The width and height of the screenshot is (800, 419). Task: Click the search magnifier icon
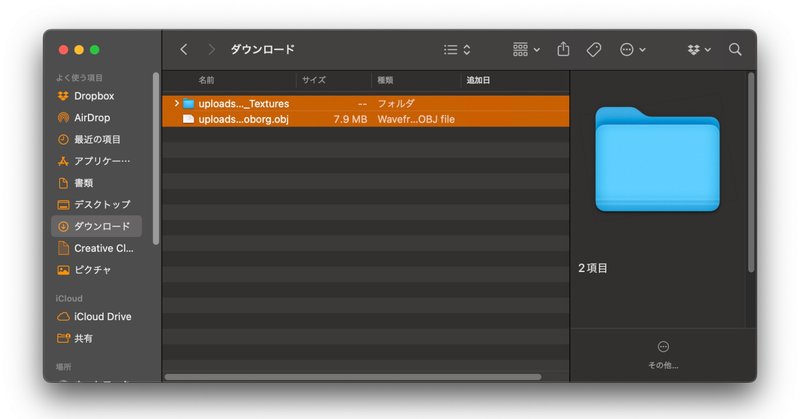[x=735, y=50]
